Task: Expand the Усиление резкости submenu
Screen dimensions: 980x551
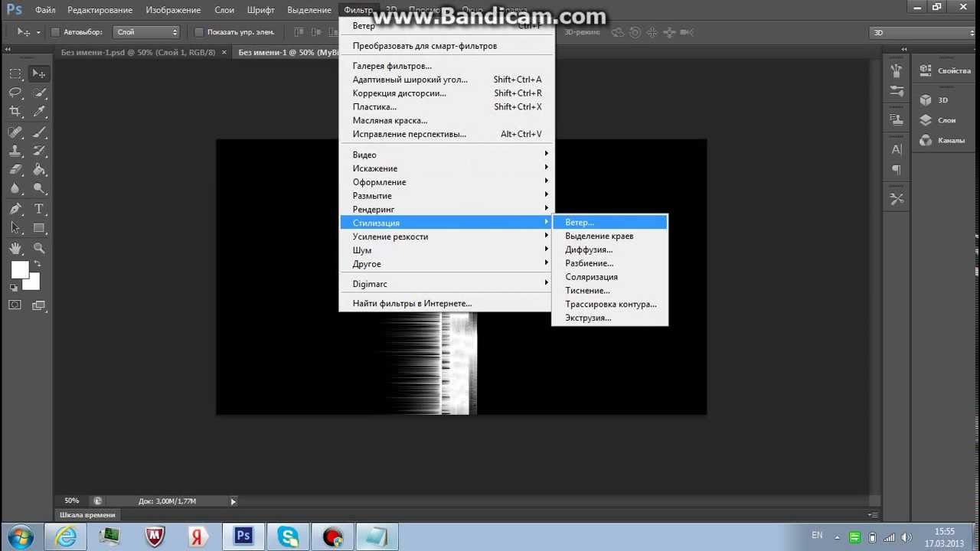Action: point(446,236)
